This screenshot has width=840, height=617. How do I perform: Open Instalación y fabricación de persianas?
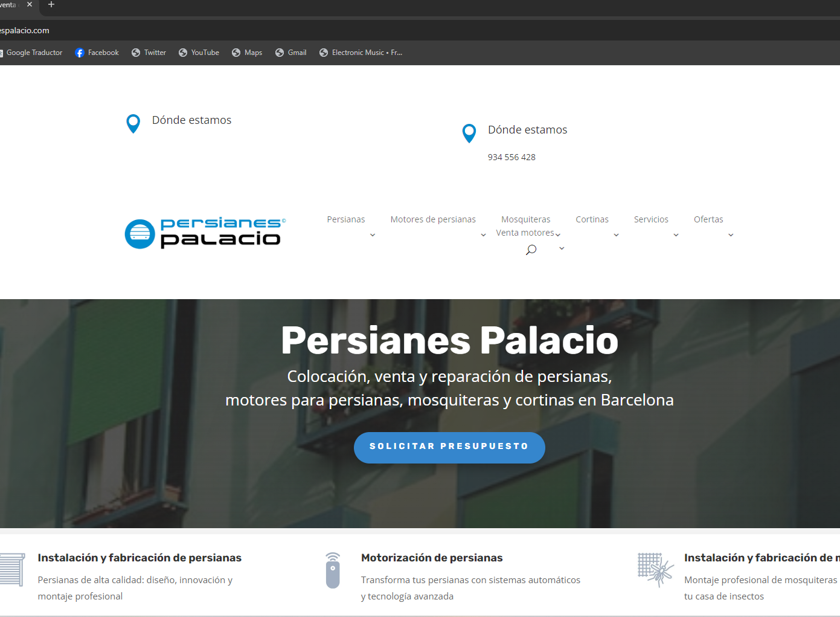pyautogui.click(x=139, y=558)
